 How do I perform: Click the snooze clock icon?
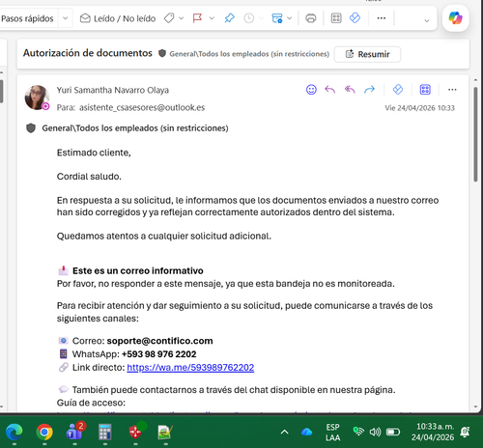(248, 18)
